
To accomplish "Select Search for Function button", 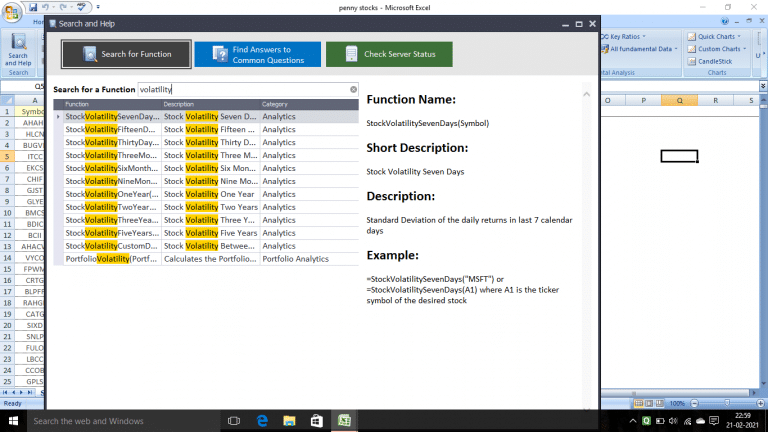I will tap(126, 54).
